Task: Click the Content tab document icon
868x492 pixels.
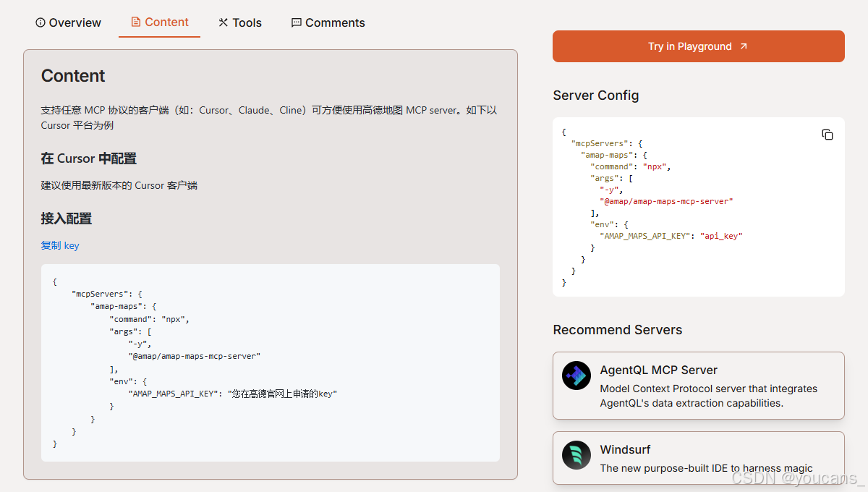Action: (135, 22)
